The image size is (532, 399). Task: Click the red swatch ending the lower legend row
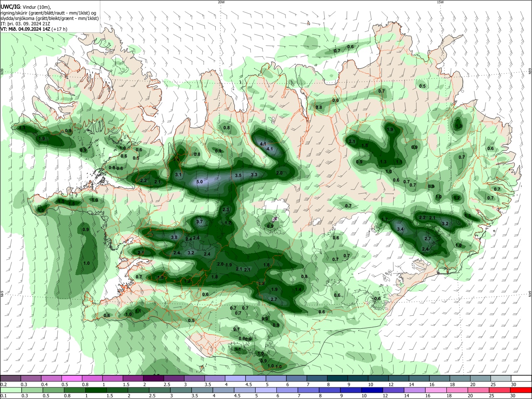pyautogui.click(x=521, y=390)
